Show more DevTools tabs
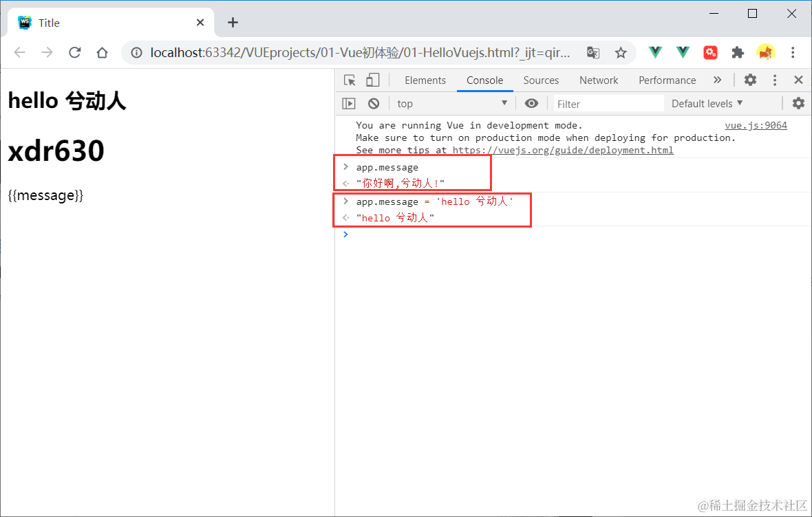 pos(717,80)
